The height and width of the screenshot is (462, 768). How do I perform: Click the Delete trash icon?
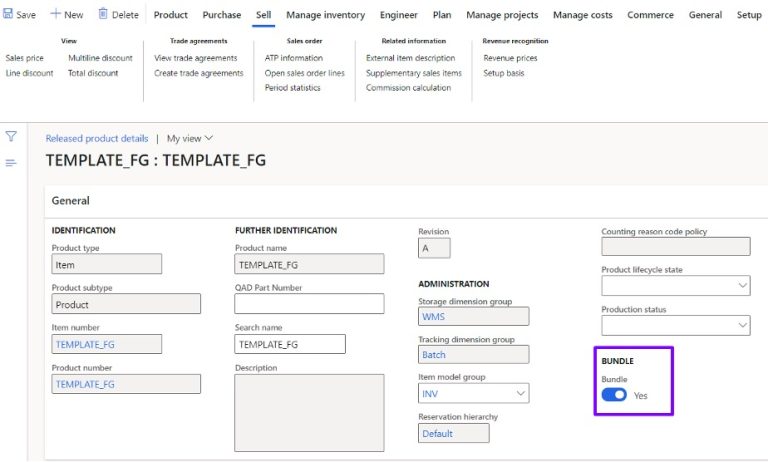[x=103, y=14]
